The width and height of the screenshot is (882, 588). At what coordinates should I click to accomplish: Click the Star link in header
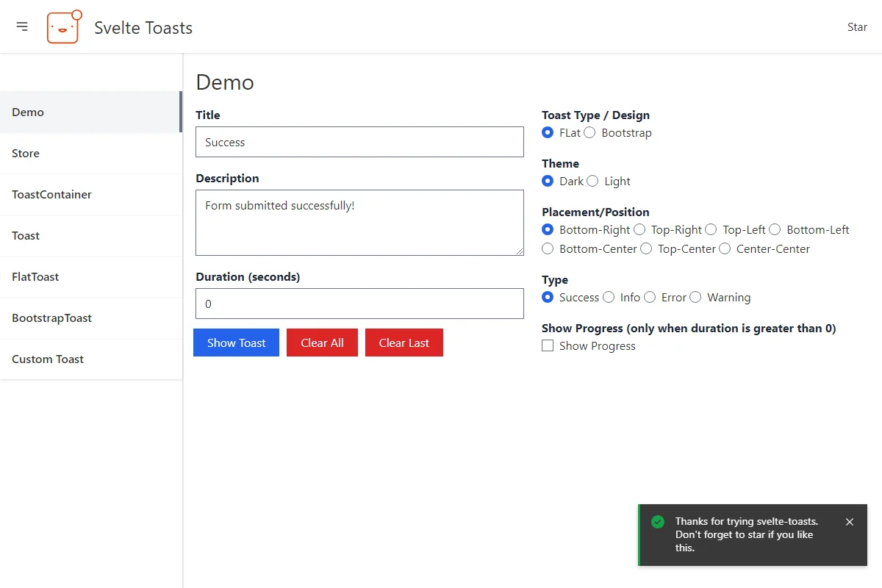(857, 27)
